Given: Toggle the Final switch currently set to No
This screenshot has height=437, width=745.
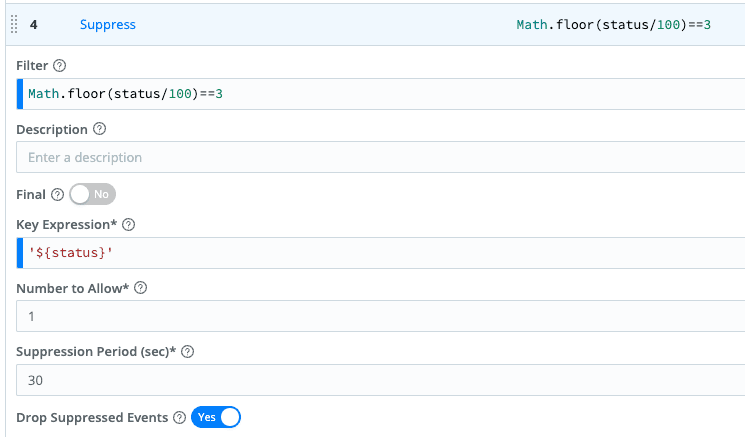Looking at the screenshot, I should pyautogui.click(x=92, y=194).
